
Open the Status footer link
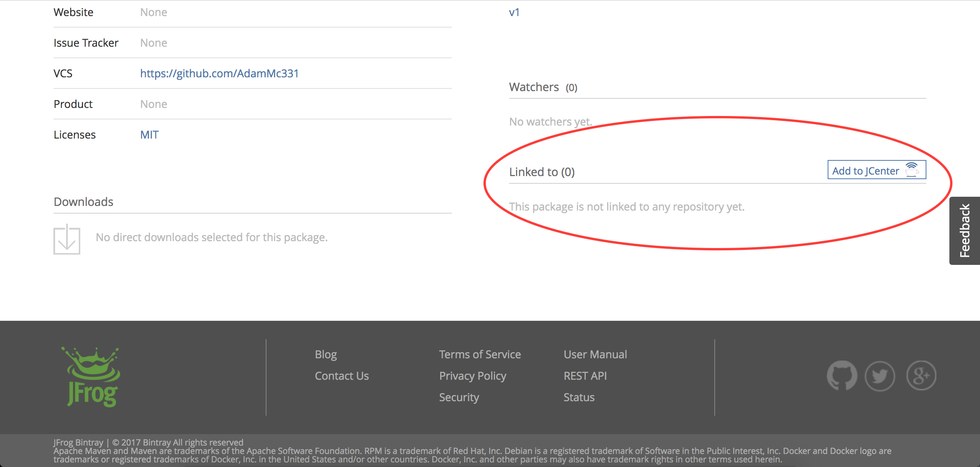579,397
